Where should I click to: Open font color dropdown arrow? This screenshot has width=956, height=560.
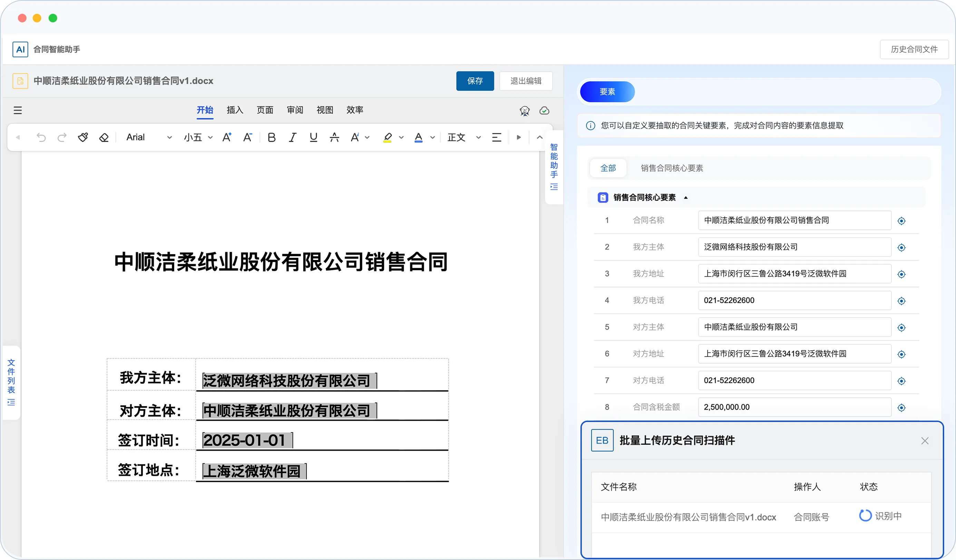(432, 137)
